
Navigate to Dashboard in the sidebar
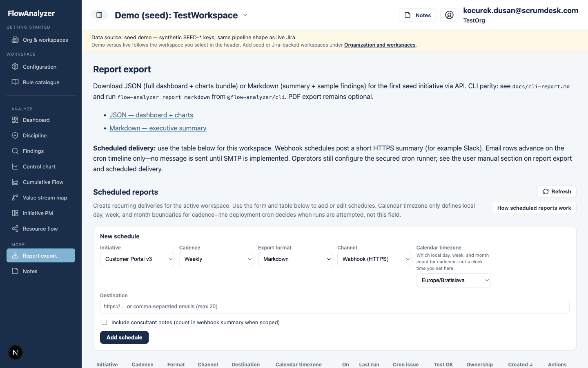click(41, 120)
